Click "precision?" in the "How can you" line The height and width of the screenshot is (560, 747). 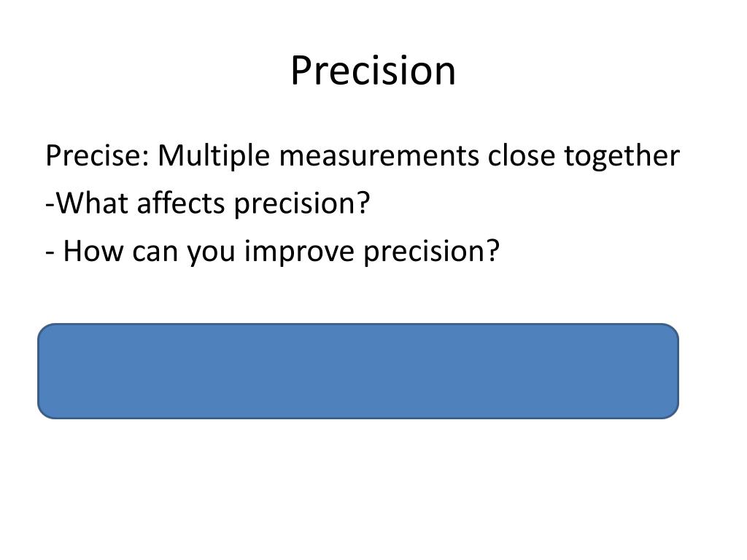pyautogui.click(x=431, y=252)
